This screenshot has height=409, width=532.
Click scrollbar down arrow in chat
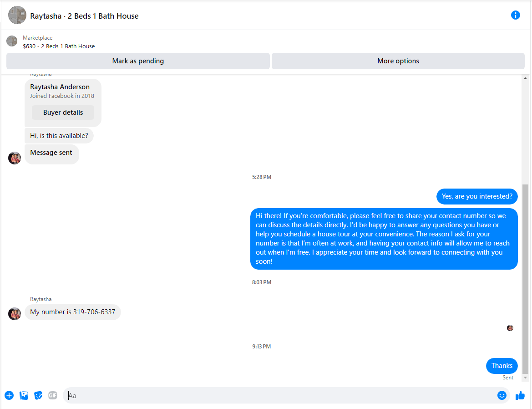(525, 378)
